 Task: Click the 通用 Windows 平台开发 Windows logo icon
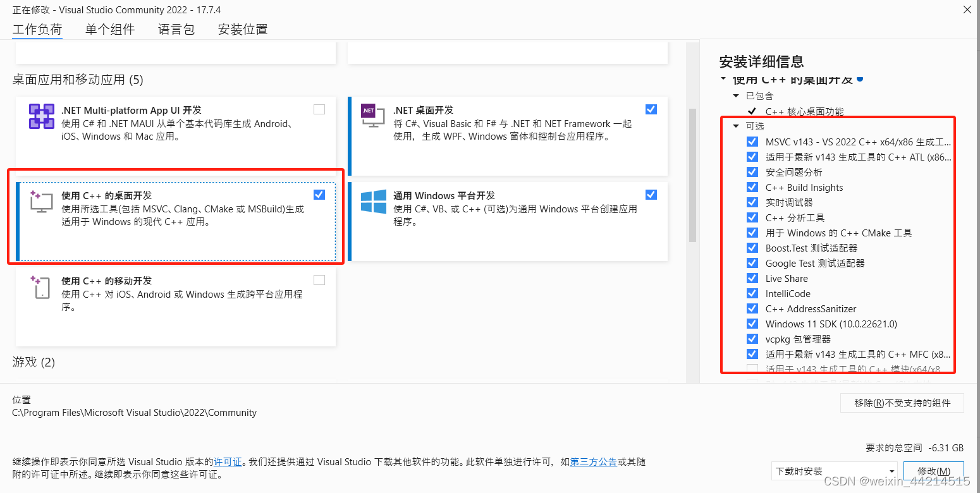tap(373, 202)
